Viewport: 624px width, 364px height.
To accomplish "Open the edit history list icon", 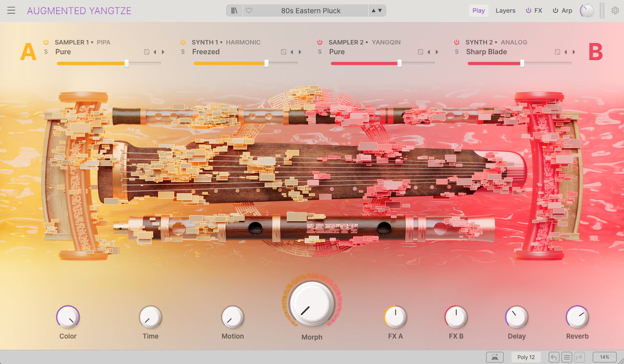I will point(566,357).
